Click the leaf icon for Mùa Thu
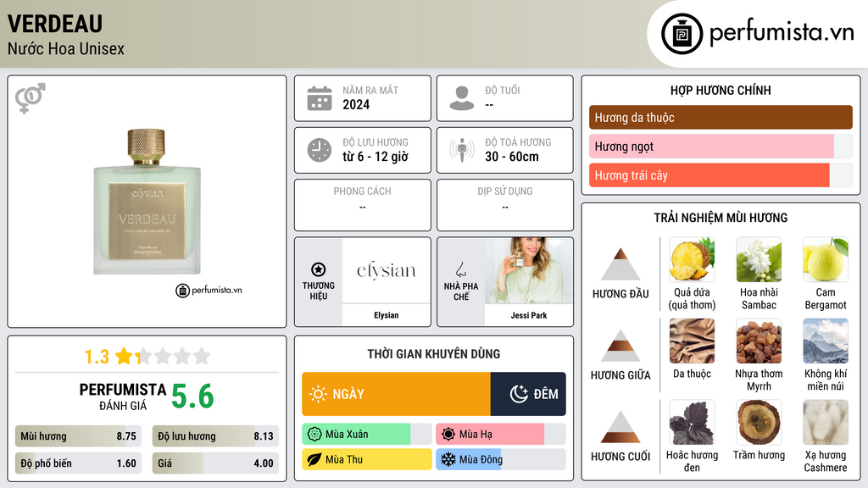This screenshot has width=868, height=488. tap(314, 459)
